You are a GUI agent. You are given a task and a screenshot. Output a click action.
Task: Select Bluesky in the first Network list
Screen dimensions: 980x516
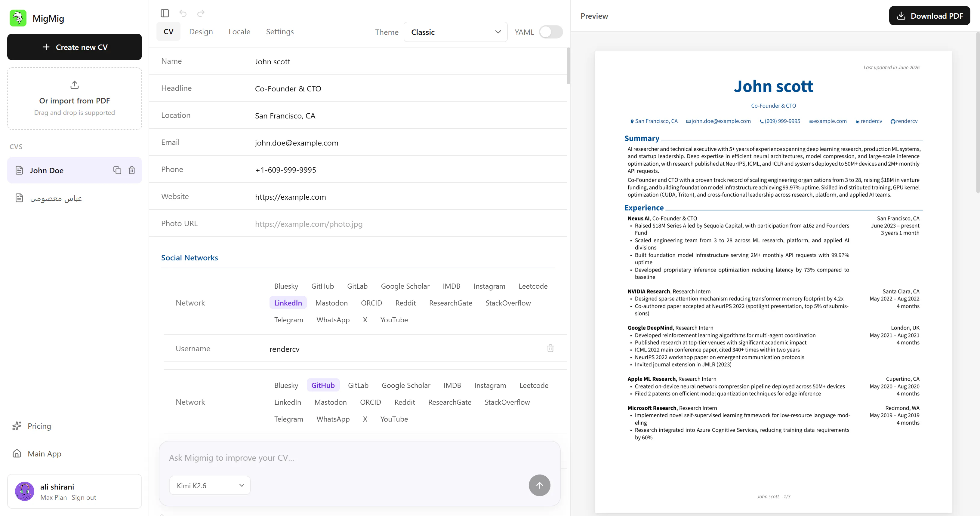point(286,286)
